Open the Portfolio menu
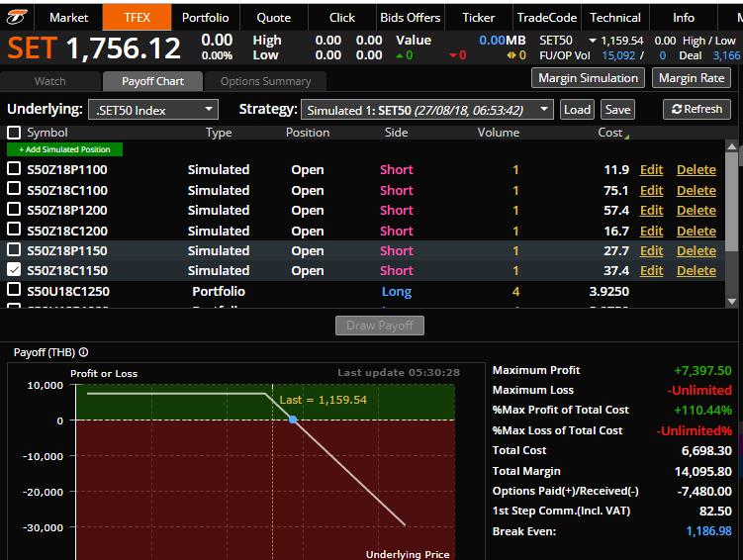Image resolution: width=743 pixels, height=560 pixels. [x=205, y=18]
